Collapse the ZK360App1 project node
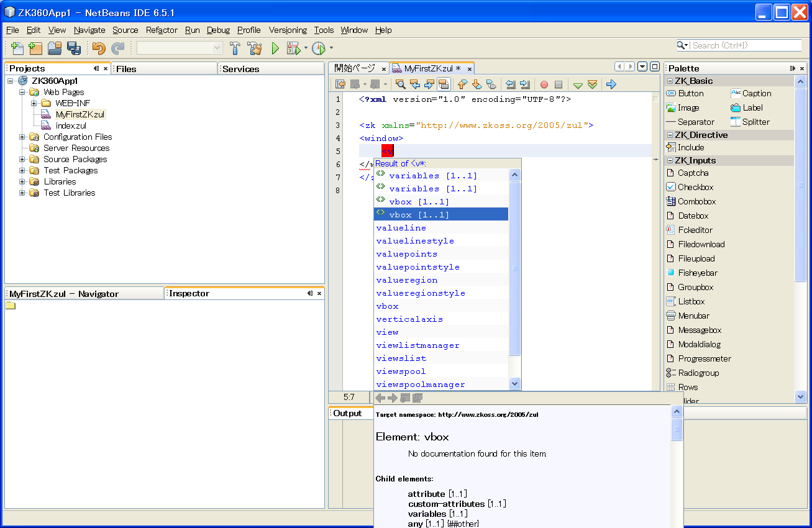Screen dimensions: 812x528 coord(11,81)
